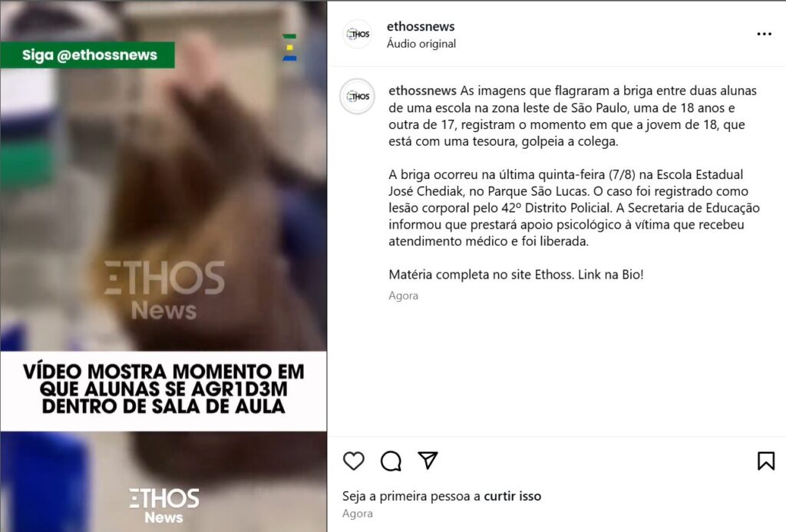The image size is (786, 532).
Task: Click the video headline 'VÍDEO MOSTRA MOMENTO EM'
Action: (164, 372)
